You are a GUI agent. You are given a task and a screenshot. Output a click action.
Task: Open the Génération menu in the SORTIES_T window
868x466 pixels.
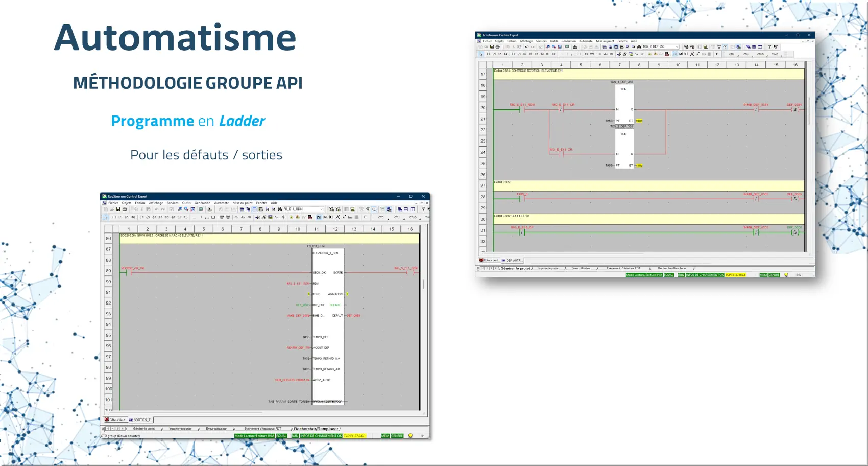point(202,203)
